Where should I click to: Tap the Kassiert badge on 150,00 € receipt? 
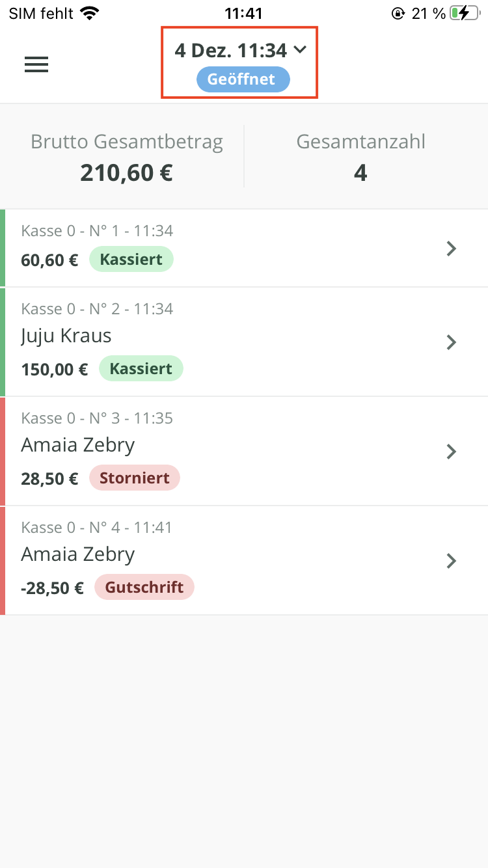(x=141, y=369)
